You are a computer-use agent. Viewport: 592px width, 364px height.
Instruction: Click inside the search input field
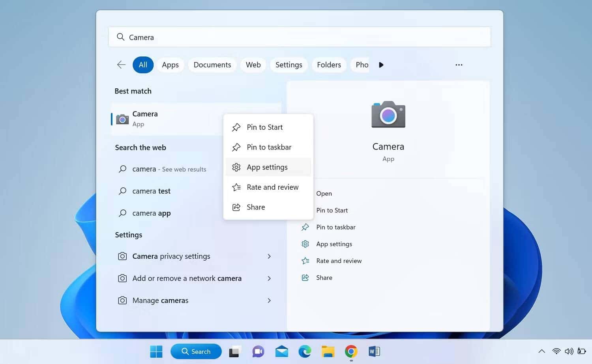(x=299, y=37)
